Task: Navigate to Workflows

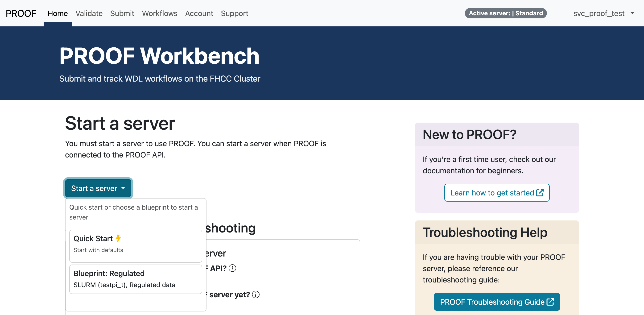Action: pos(160,13)
